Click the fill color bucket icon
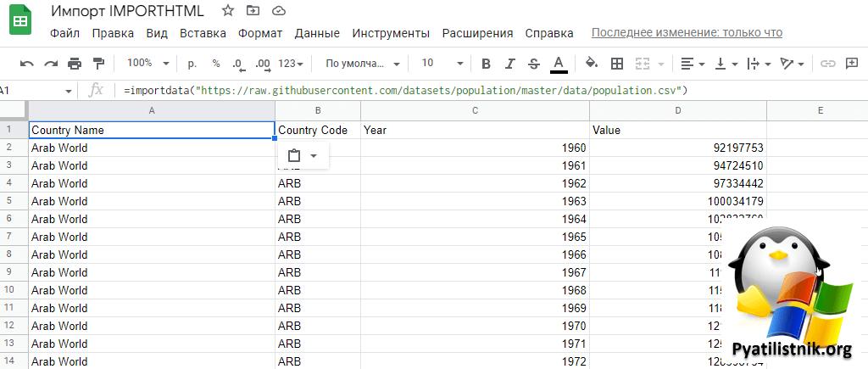 (x=592, y=64)
